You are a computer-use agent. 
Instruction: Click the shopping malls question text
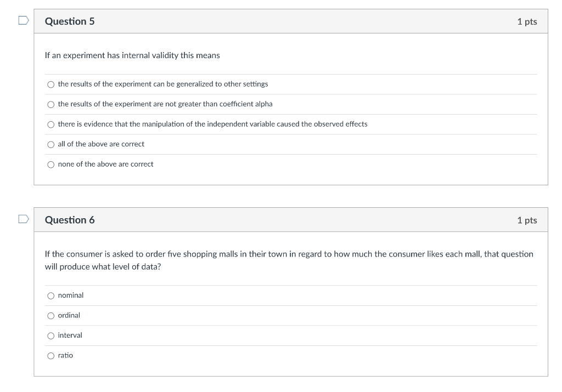point(289,260)
